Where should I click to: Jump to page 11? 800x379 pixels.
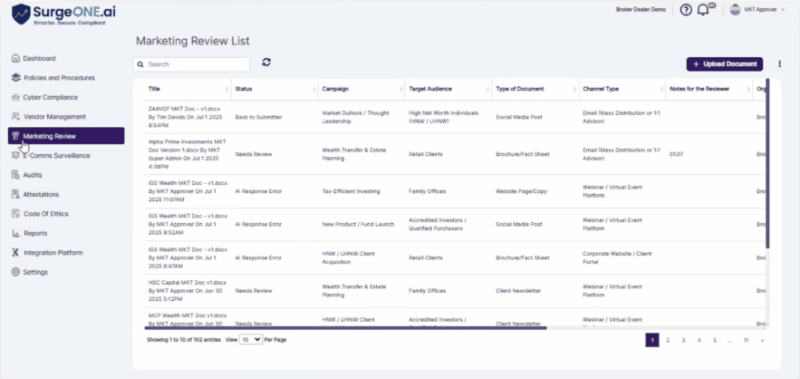[746, 340]
